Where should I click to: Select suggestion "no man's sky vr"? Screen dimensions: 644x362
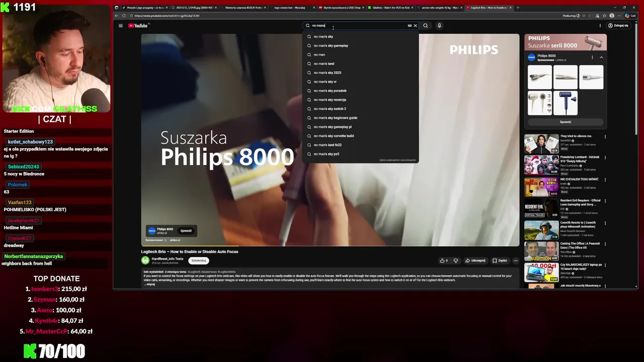pyautogui.click(x=360, y=82)
